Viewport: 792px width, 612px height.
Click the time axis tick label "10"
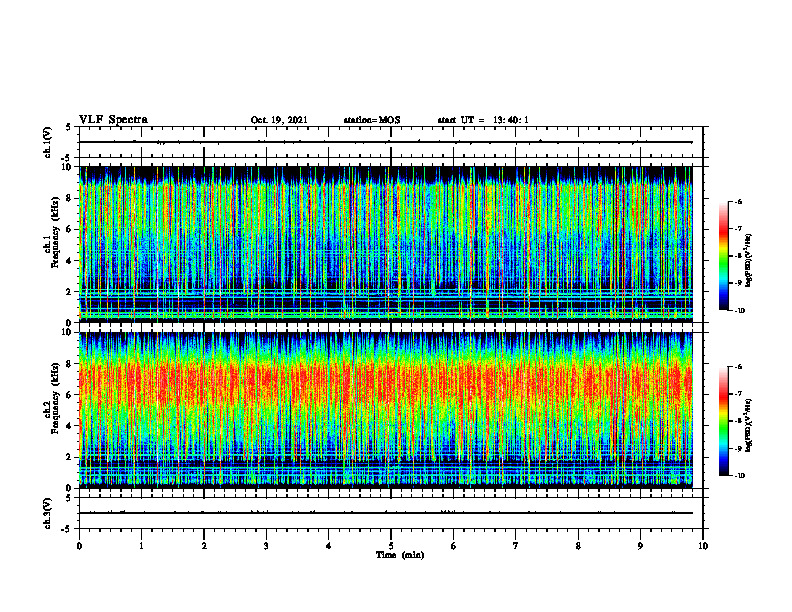point(703,546)
